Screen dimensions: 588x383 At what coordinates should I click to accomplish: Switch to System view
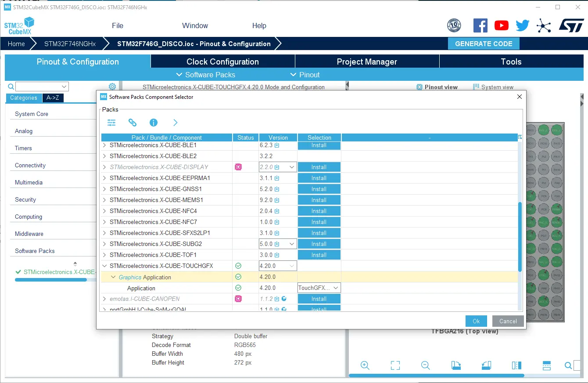(x=493, y=87)
